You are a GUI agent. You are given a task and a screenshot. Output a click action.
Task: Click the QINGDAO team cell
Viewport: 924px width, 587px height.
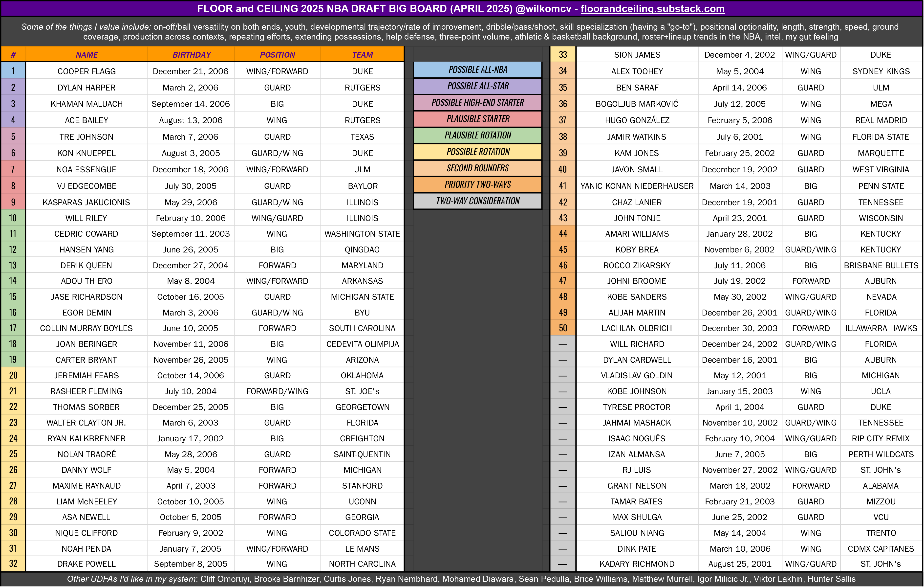click(362, 249)
